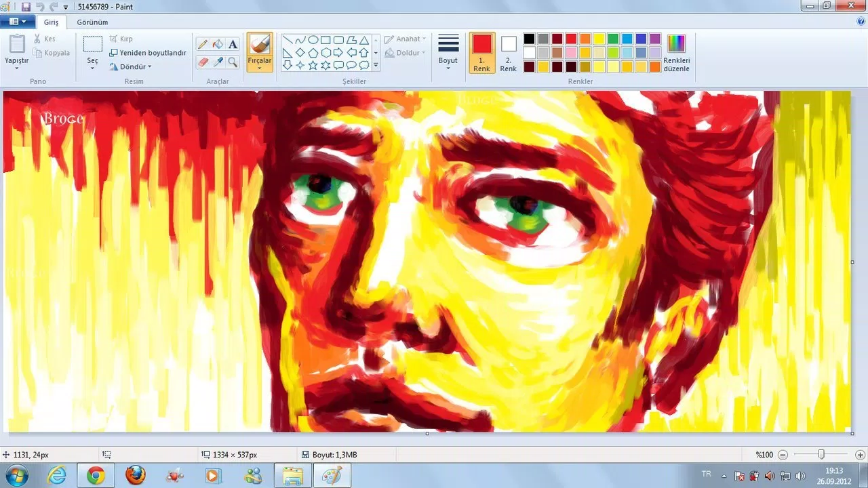868x488 pixels.
Task: Select the Magnifier tool
Action: click(x=233, y=62)
